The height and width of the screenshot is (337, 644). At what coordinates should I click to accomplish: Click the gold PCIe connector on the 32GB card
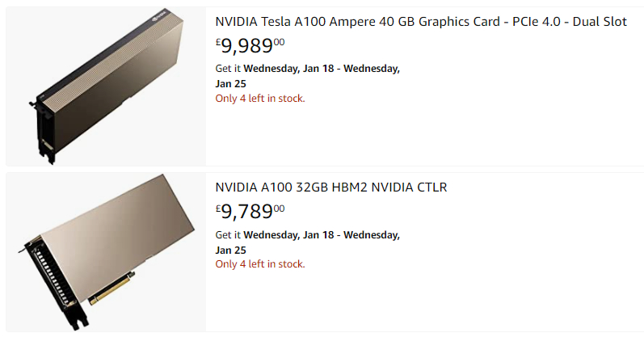point(113,289)
